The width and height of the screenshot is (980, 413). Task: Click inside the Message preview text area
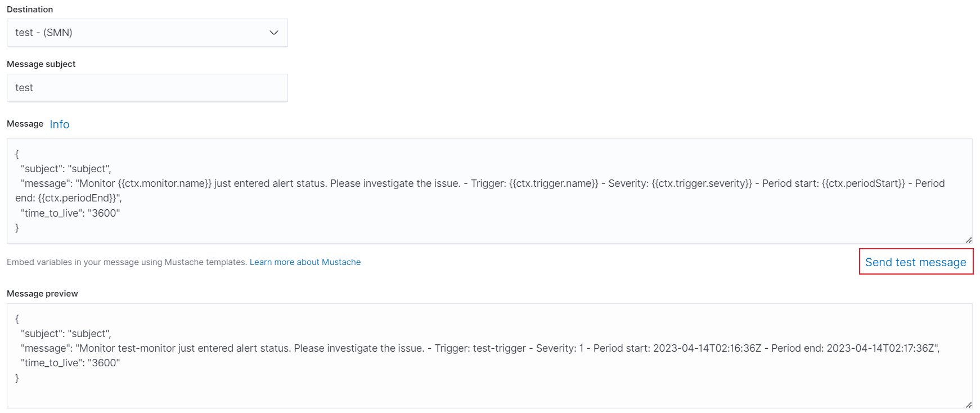coord(489,388)
